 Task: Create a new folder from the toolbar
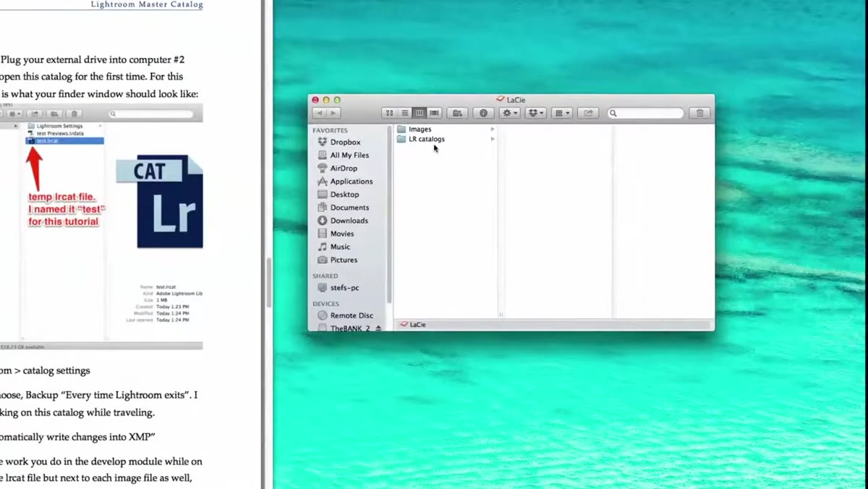[x=457, y=113]
